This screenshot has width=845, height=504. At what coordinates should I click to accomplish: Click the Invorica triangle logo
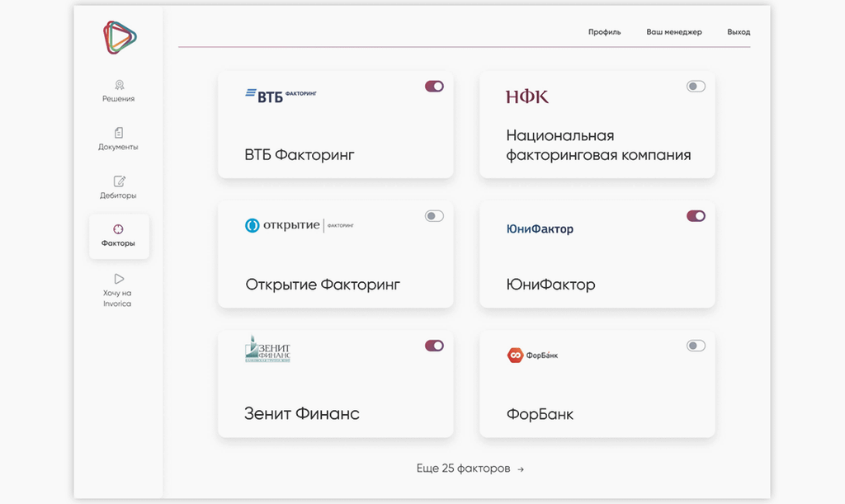(x=120, y=38)
